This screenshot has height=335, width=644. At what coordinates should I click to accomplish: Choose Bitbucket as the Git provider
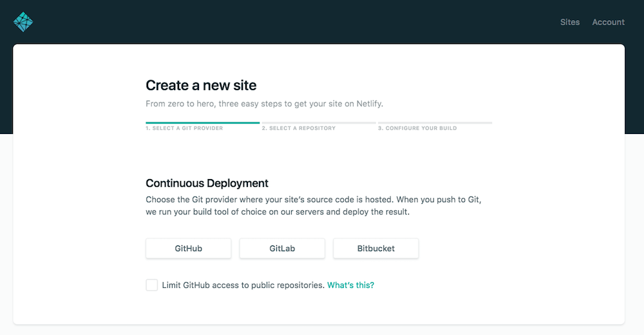[x=375, y=248]
